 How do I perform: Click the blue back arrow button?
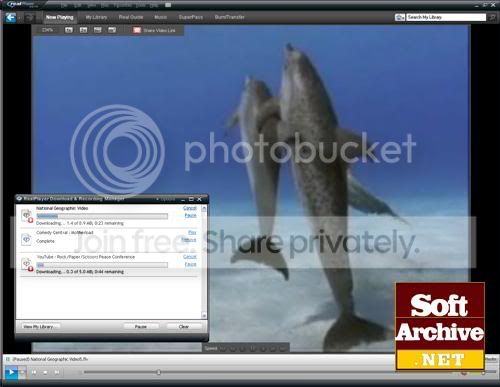[x=11, y=17]
